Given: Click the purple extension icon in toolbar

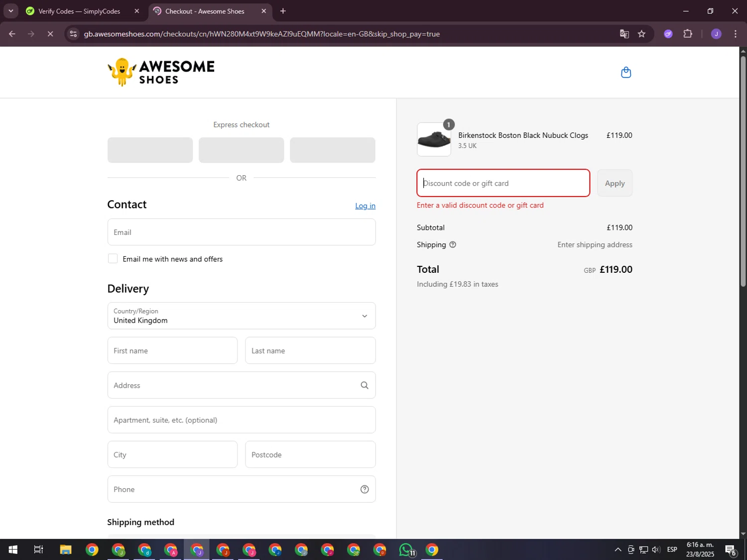Looking at the screenshot, I should pyautogui.click(x=668, y=34).
